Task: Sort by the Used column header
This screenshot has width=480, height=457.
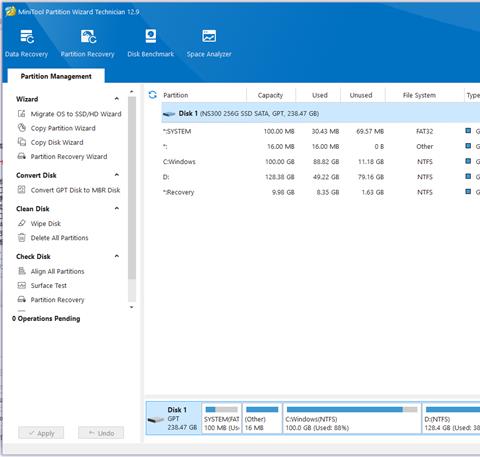Action: [x=320, y=95]
